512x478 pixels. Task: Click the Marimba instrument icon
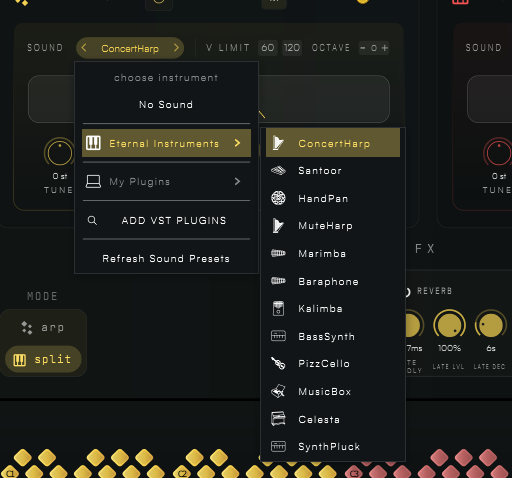click(x=278, y=253)
